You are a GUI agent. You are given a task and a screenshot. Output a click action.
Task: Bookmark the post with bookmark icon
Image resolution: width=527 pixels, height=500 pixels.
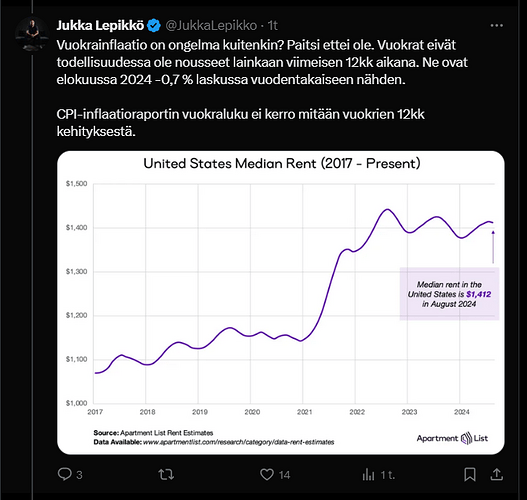pyautogui.click(x=470, y=474)
